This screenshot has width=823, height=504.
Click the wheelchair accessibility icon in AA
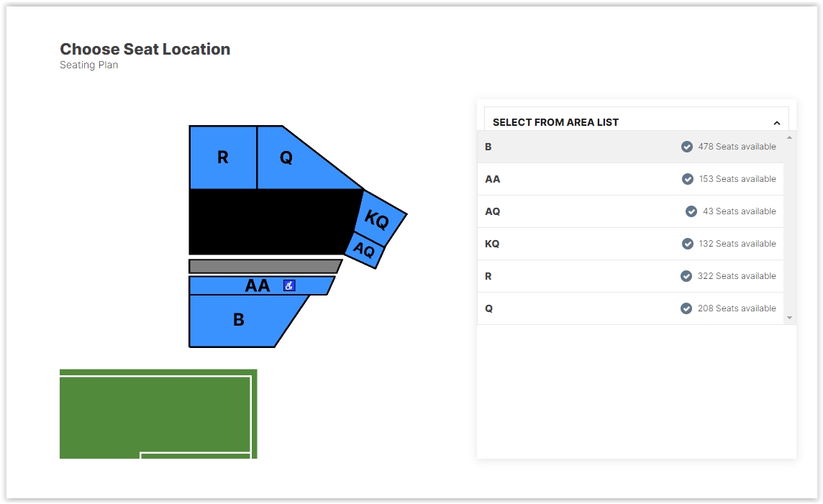point(289,285)
